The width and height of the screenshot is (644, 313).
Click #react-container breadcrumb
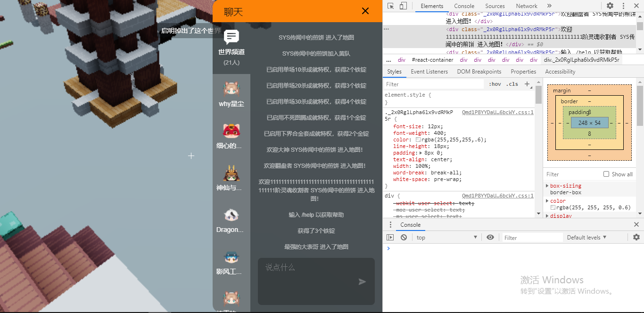coord(432,60)
